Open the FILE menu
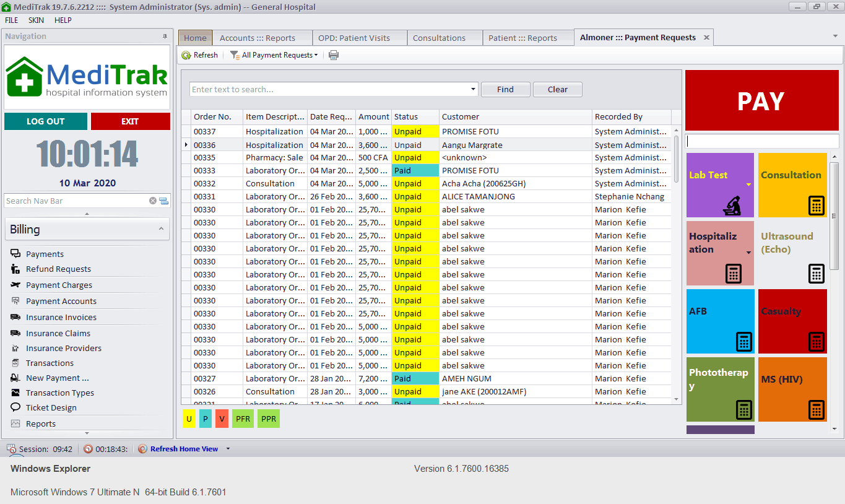Image resolution: width=845 pixels, height=504 pixels. click(12, 20)
